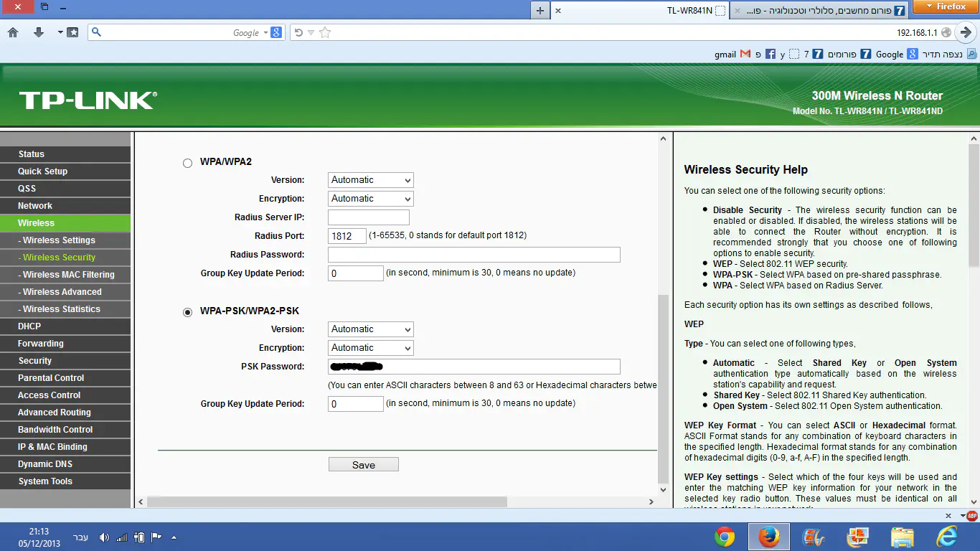Switch to the Hebrew forum tab
The width and height of the screenshot is (980, 551).
click(819, 11)
